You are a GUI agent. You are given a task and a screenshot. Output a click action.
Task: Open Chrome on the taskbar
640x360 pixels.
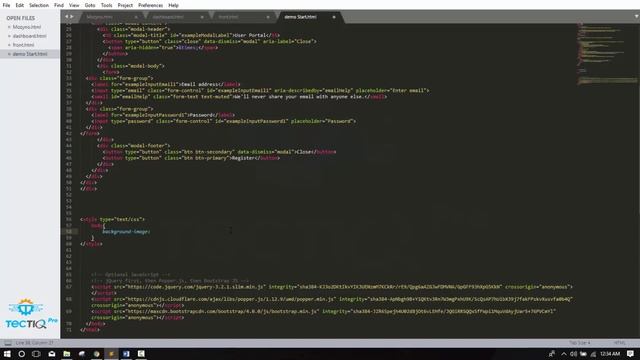96,354
